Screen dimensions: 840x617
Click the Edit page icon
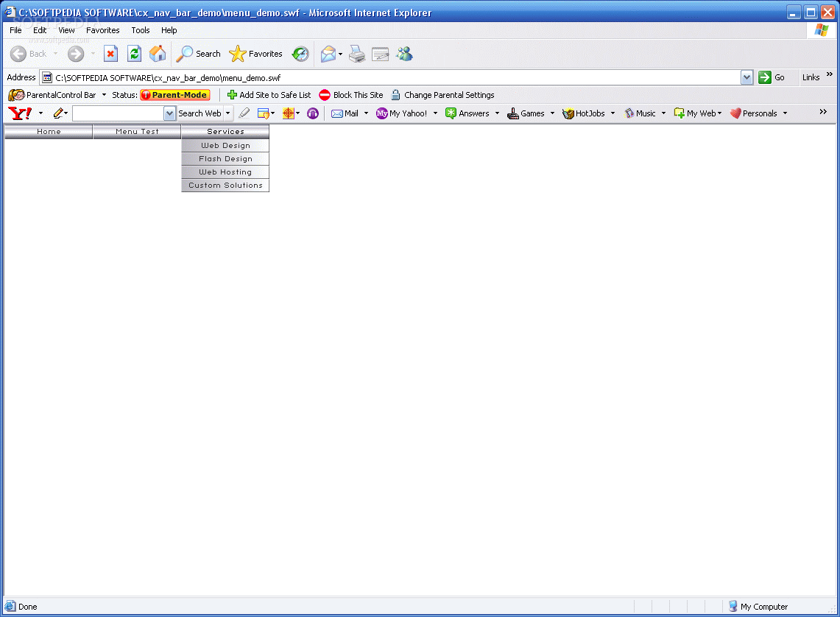(381, 54)
